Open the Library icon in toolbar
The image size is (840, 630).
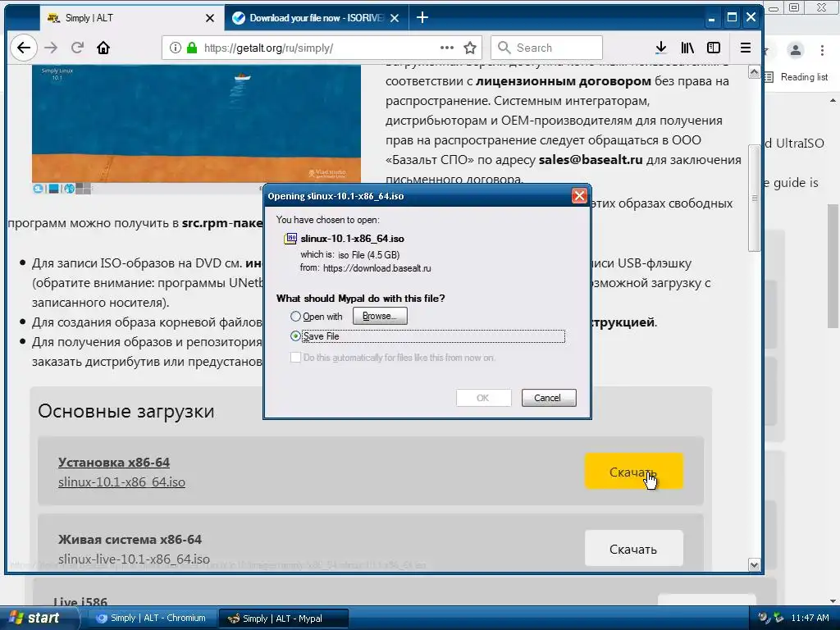687,48
